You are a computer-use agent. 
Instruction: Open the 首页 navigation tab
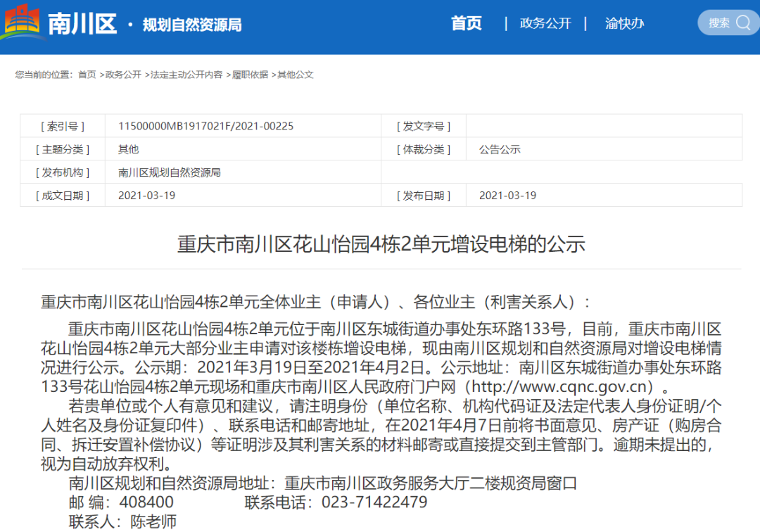coord(467,23)
